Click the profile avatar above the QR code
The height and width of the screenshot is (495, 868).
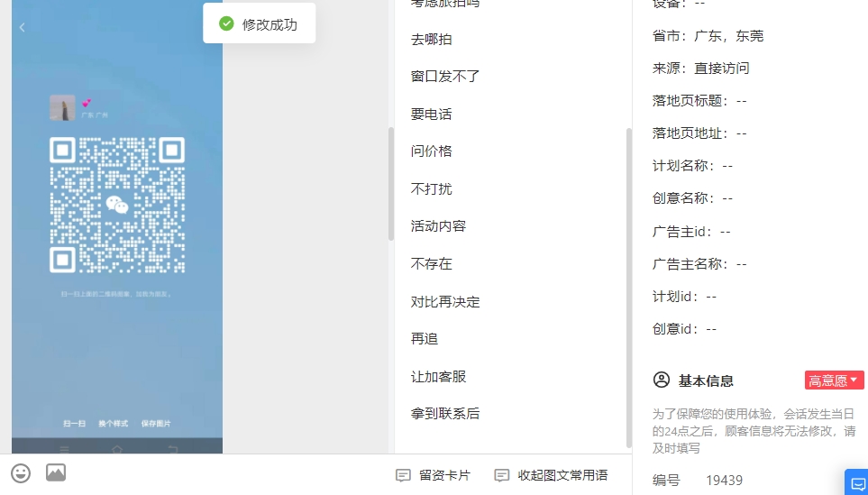[x=62, y=107]
